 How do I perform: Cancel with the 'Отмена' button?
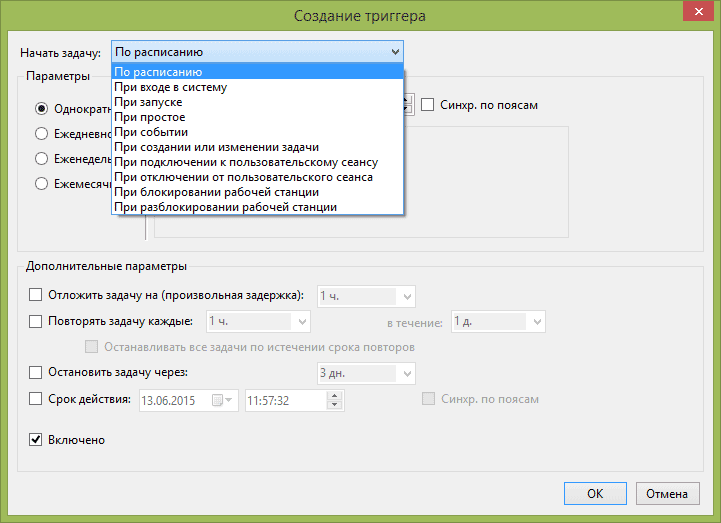click(x=668, y=494)
